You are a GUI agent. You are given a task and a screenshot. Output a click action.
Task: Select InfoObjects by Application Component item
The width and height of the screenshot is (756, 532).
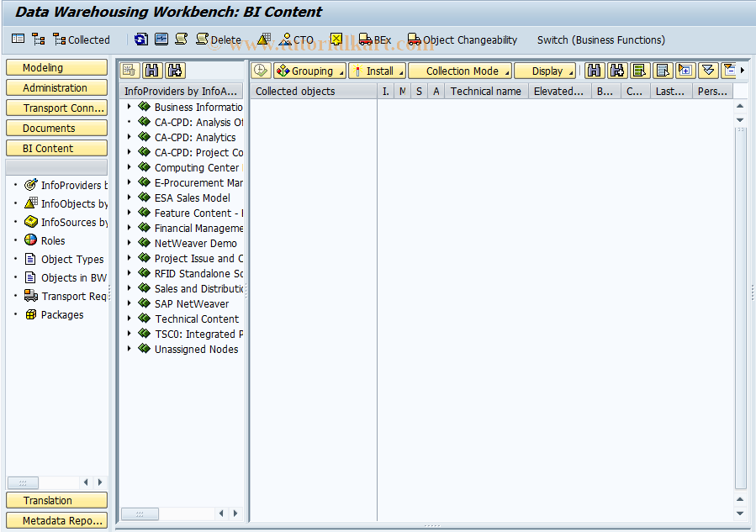(x=66, y=203)
